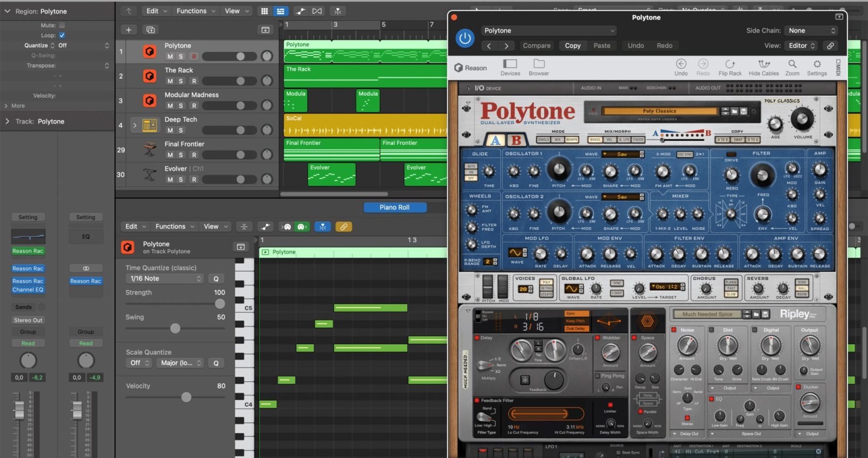
Task: Open the tracks area Edit menu
Action: point(157,11)
